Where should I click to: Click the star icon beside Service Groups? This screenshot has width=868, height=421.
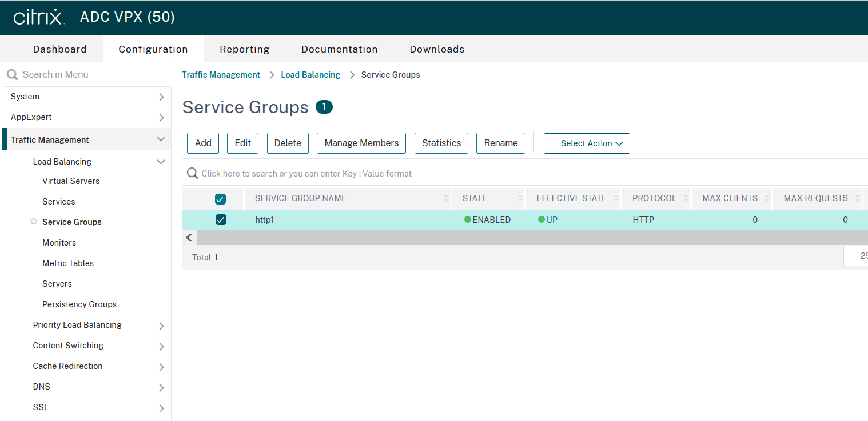click(x=34, y=222)
